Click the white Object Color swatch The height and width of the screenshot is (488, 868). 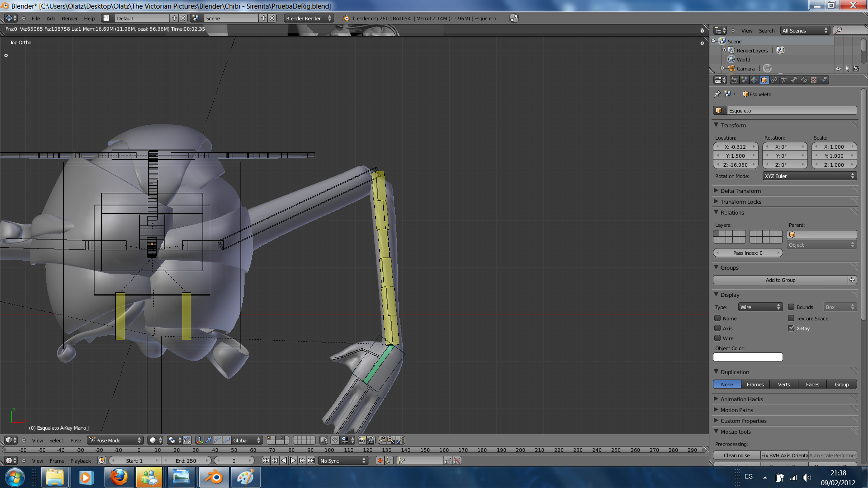coord(748,357)
